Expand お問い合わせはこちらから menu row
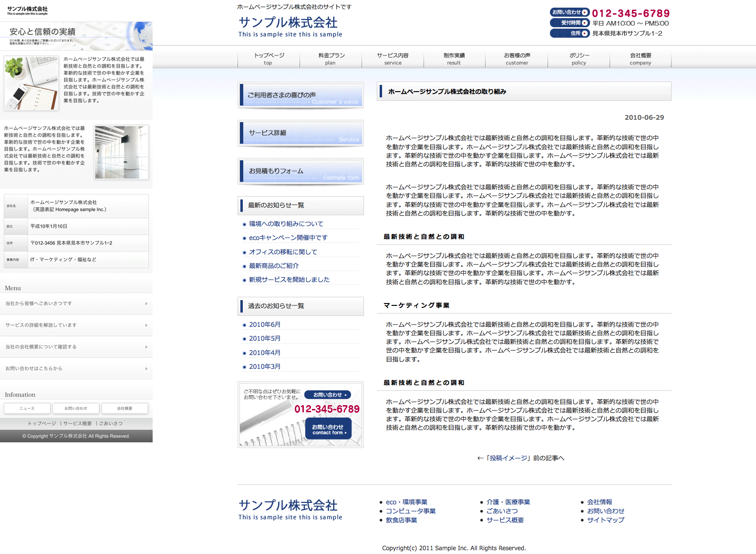This screenshot has width=756, height=554. point(76,369)
